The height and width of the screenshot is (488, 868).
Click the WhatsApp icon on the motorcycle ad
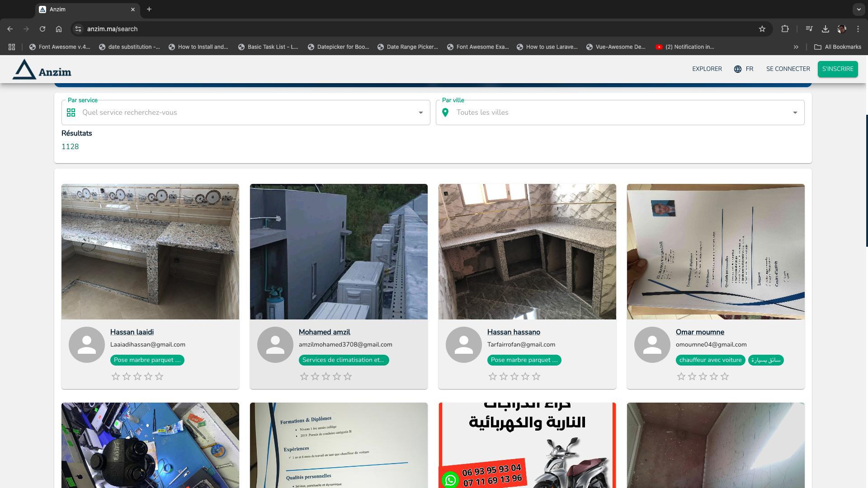(450, 480)
